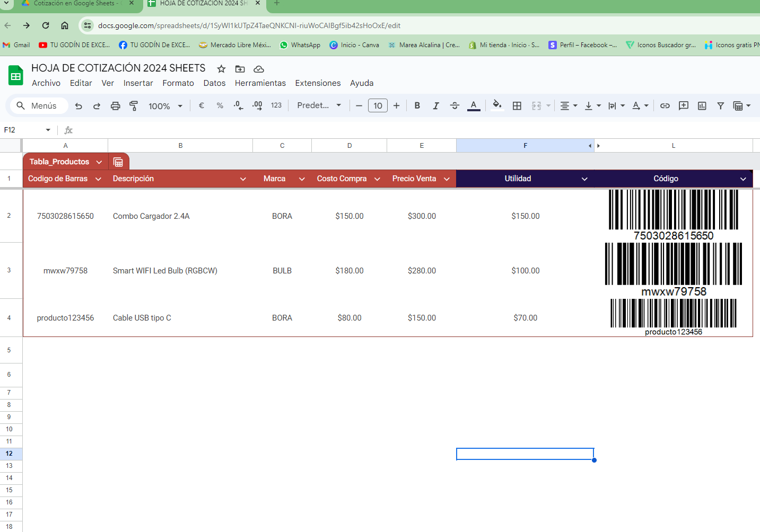Expand hidden columns with left arrow after F

point(590,146)
